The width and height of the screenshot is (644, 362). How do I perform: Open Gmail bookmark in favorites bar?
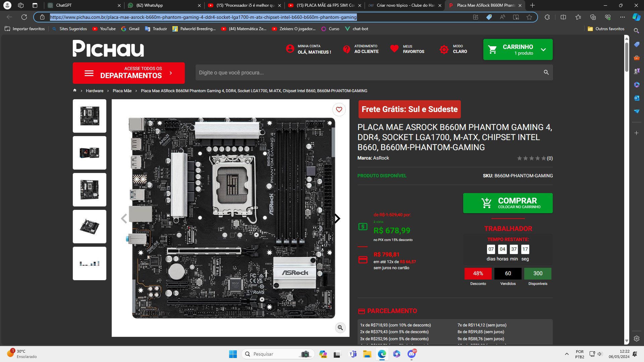click(130, 29)
